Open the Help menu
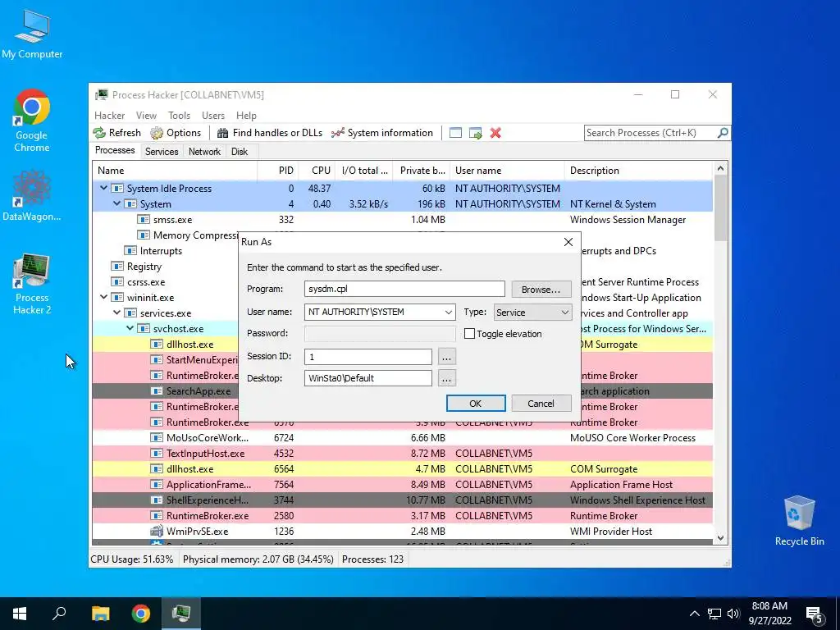Screen dimensions: 840x630 (x=246, y=116)
